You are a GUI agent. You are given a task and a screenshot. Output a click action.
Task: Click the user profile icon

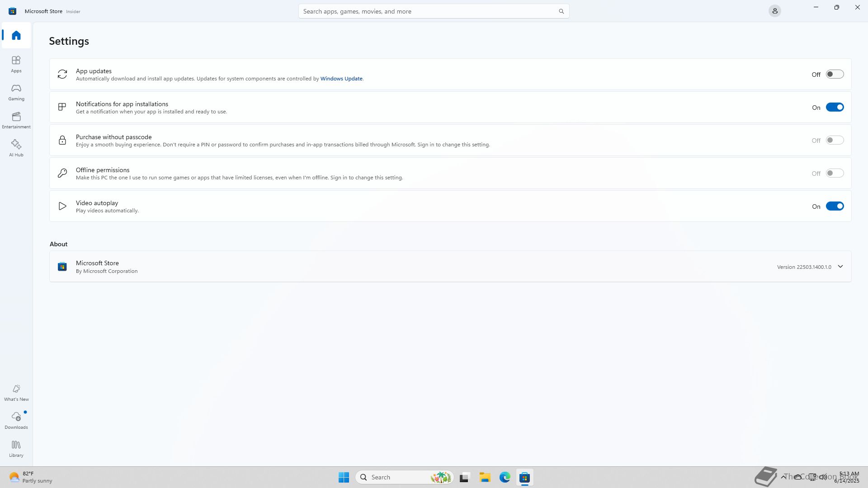774,11
